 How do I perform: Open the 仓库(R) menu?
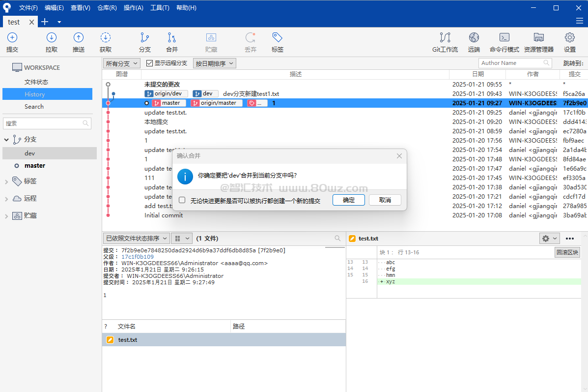pos(107,8)
